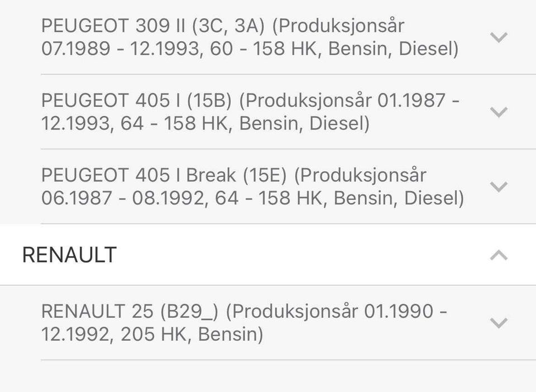This screenshot has width=536, height=392.
Task: Tap the RENAULT brand header label
Action: click(x=69, y=255)
